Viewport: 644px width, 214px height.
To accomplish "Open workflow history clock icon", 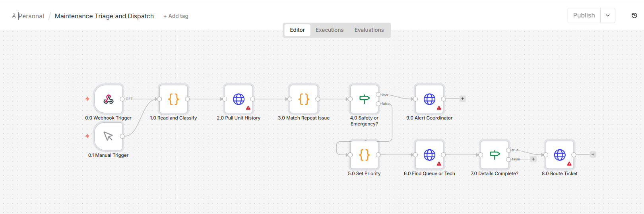I will [x=634, y=15].
